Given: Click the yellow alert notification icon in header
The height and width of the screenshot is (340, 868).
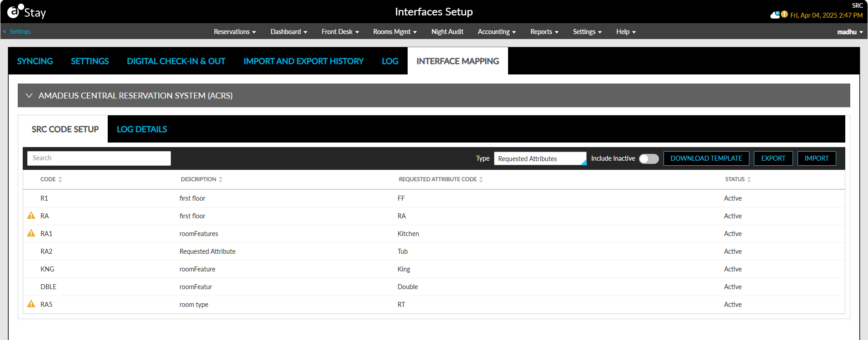Looking at the screenshot, I should (x=784, y=15).
